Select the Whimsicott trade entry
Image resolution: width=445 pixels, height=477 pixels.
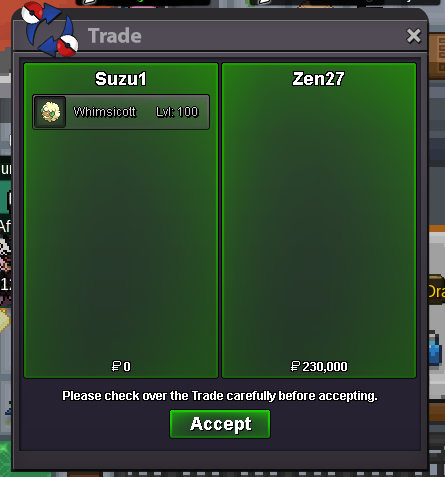tap(121, 112)
